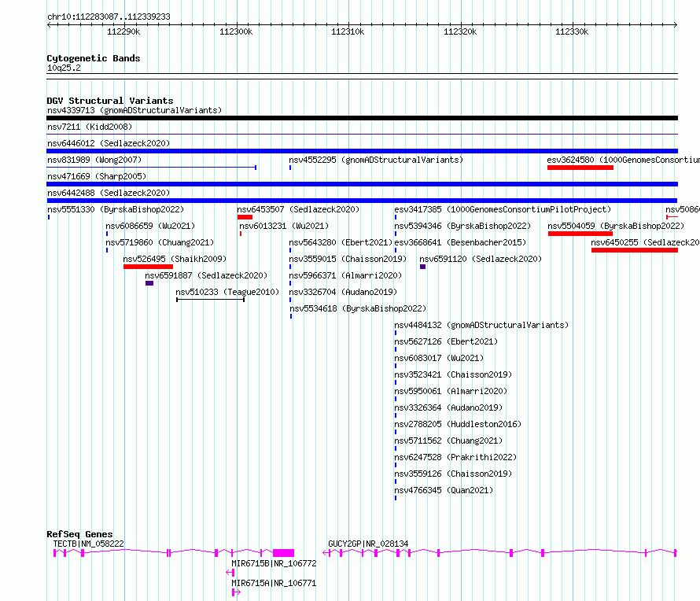Click nsv5950061 (Almarri2020) label
Image resolution: width=700 pixels, height=601 pixels.
(451, 391)
